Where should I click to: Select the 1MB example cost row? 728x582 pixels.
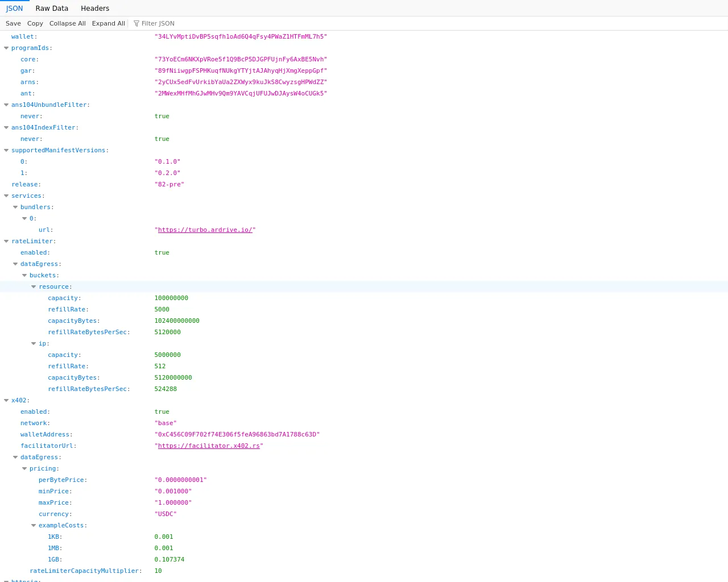coord(364,548)
